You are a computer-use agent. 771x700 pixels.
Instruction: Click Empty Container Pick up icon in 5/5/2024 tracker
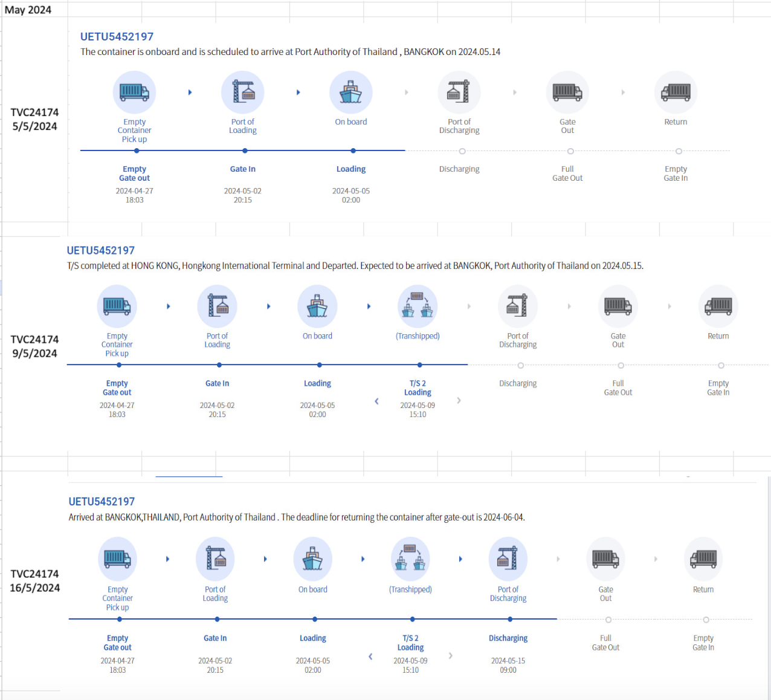point(134,92)
